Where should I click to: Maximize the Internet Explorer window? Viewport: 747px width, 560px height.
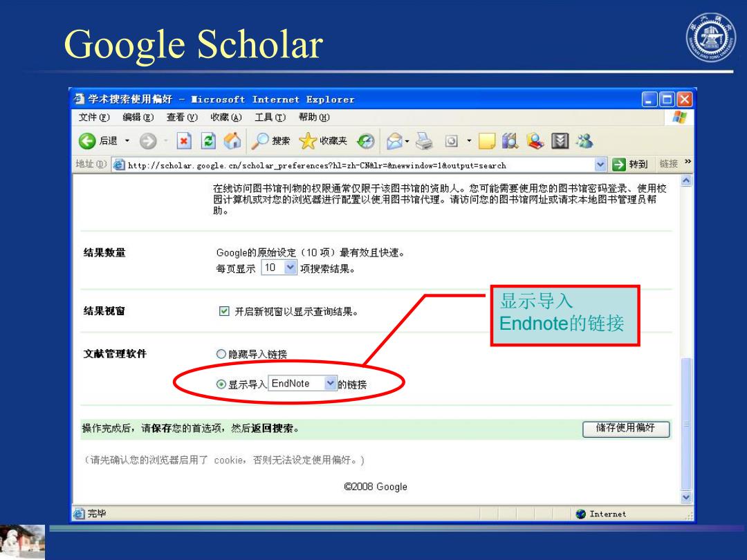667,100
